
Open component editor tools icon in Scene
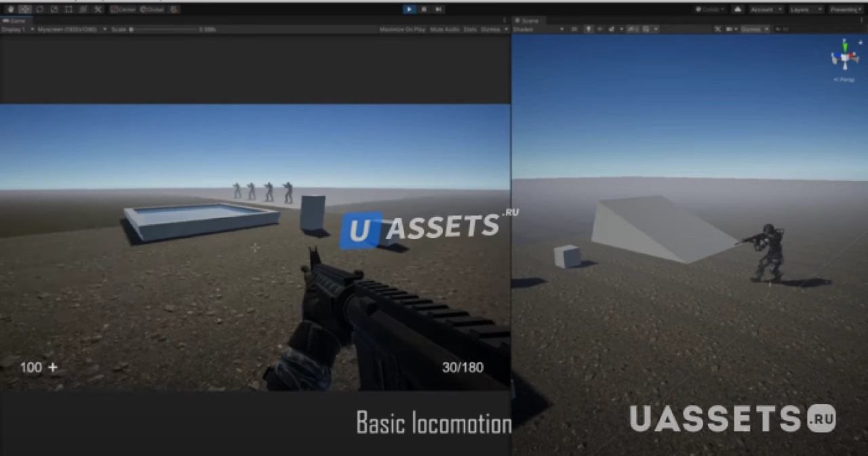(717, 30)
